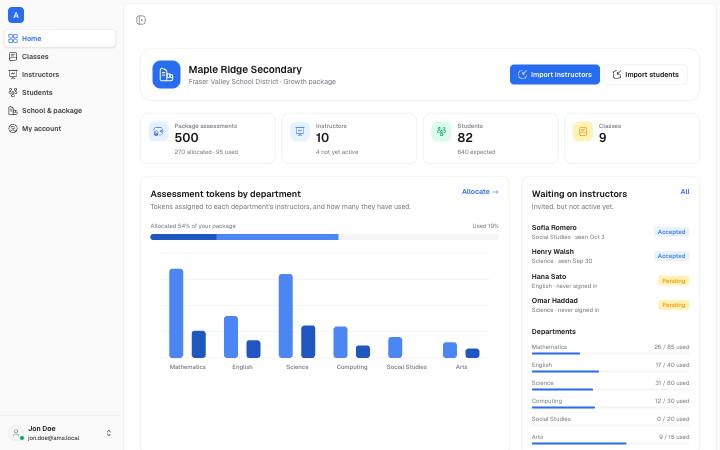Click the Maple Ridge Secondary title
720x450 pixels.
[x=245, y=69]
